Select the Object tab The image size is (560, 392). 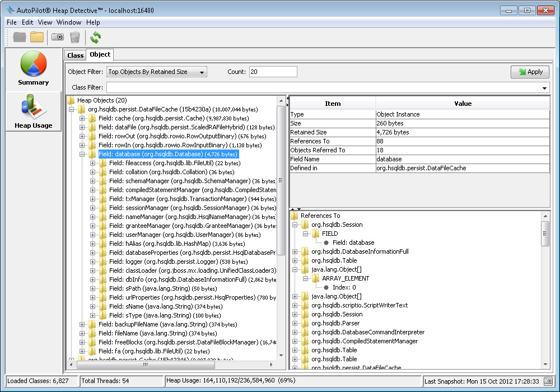click(100, 54)
